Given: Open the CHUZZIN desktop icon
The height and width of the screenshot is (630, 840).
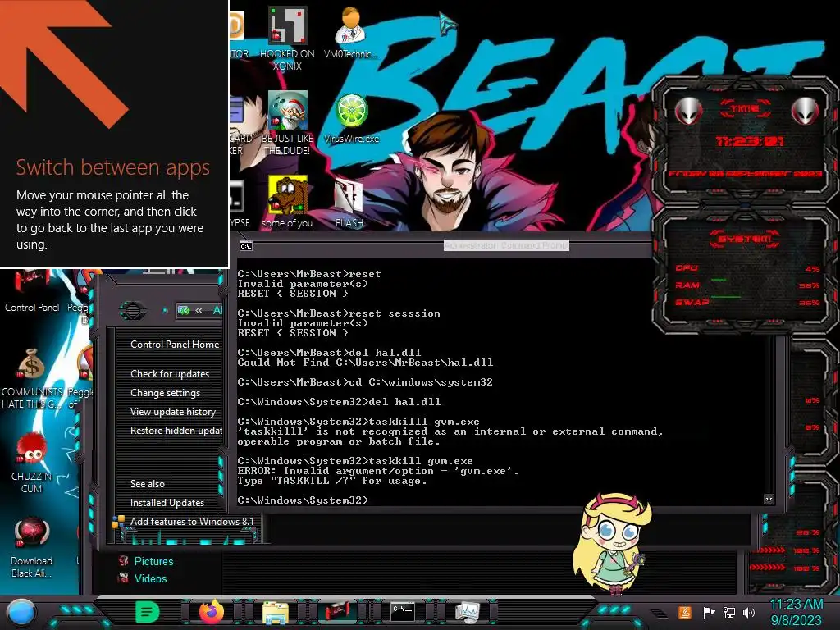Looking at the screenshot, I should click(32, 463).
